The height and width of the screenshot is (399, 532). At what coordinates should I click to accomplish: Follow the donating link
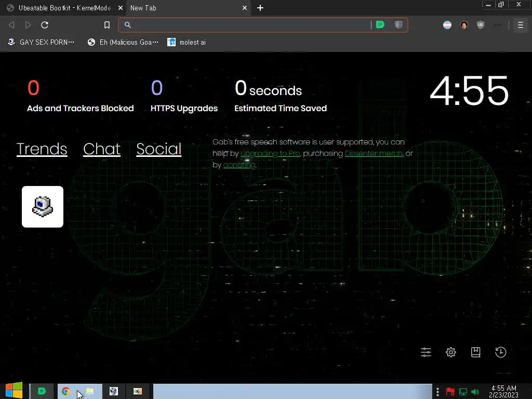point(239,165)
